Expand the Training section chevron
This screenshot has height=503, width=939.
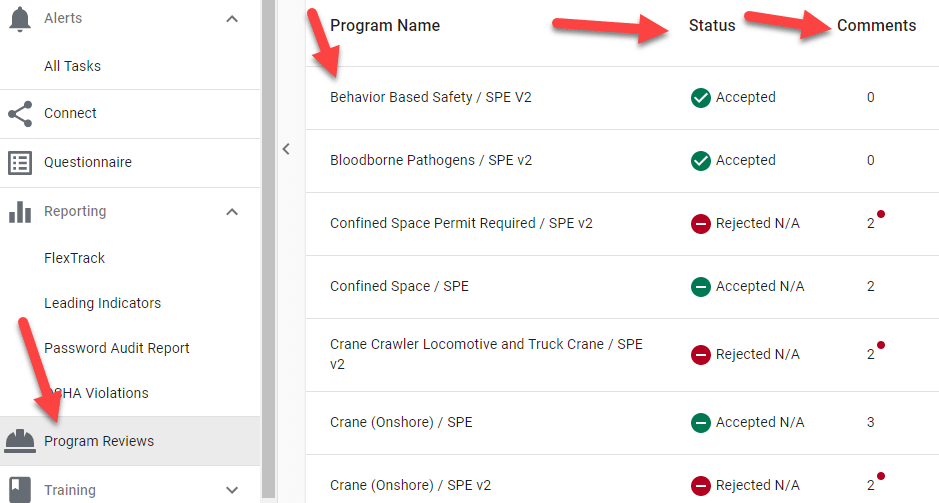pyautogui.click(x=232, y=490)
